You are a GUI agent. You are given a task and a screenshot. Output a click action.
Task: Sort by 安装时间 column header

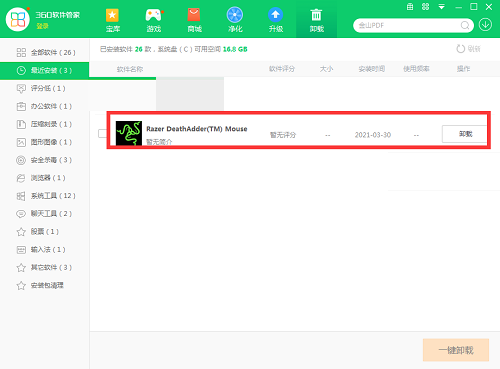point(372,69)
